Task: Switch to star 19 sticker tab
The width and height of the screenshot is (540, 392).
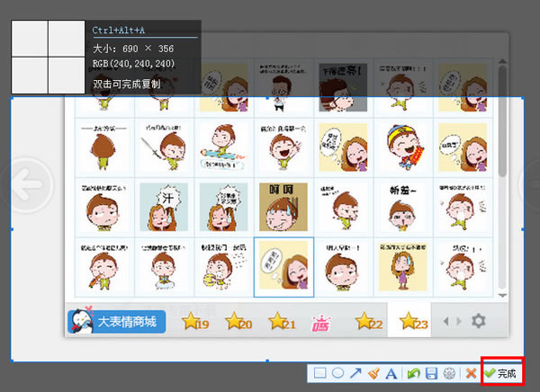Action: (195, 322)
